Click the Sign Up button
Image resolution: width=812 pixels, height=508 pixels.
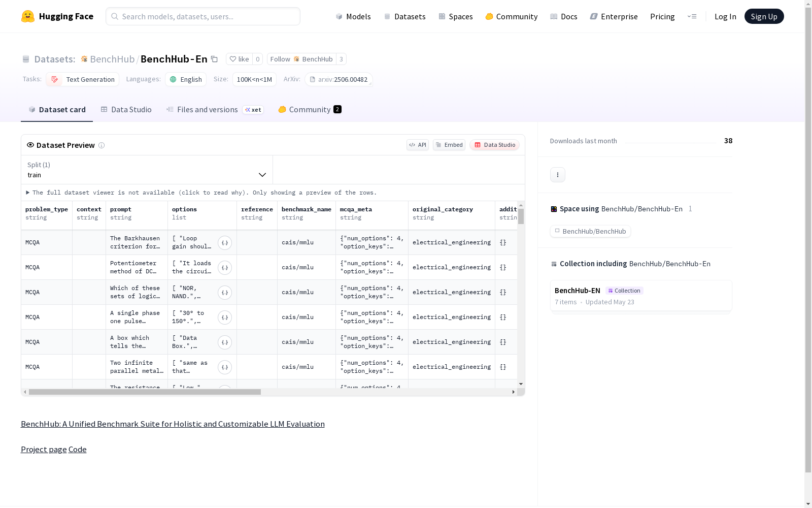point(764,16)
